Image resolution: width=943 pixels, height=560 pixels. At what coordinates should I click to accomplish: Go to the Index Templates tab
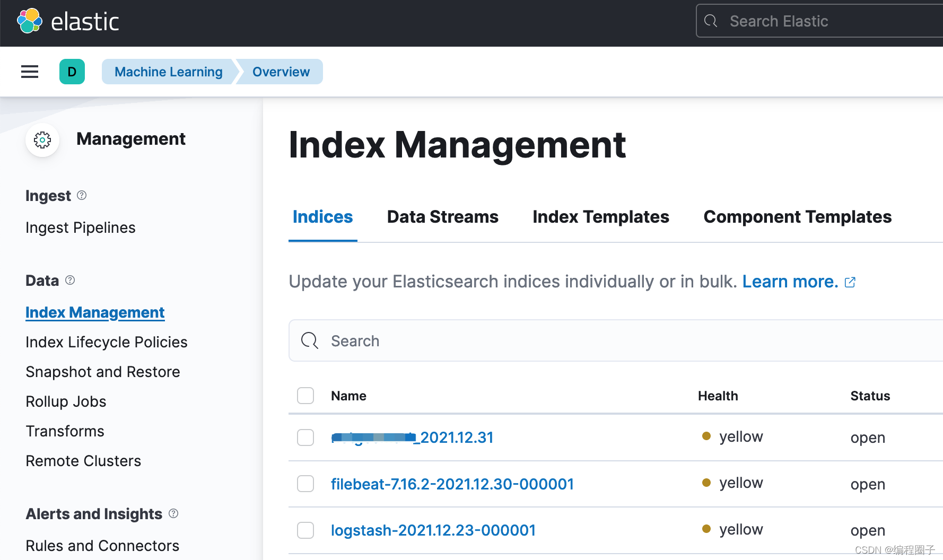[x=601, y=217]
